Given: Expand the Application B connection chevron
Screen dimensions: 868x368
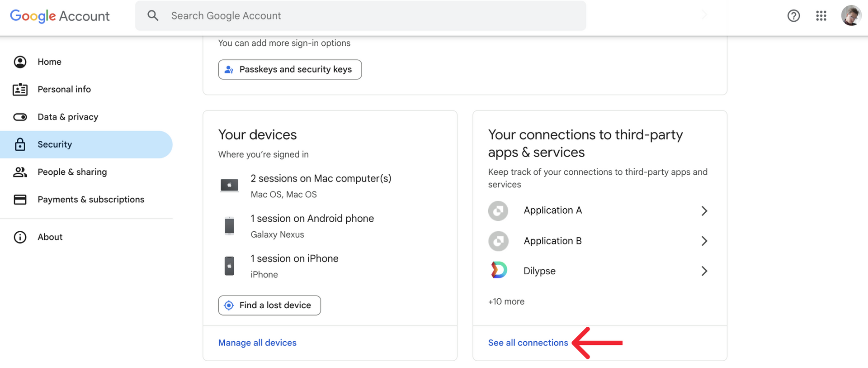Looking at the screenshot, I should (704, 241).
